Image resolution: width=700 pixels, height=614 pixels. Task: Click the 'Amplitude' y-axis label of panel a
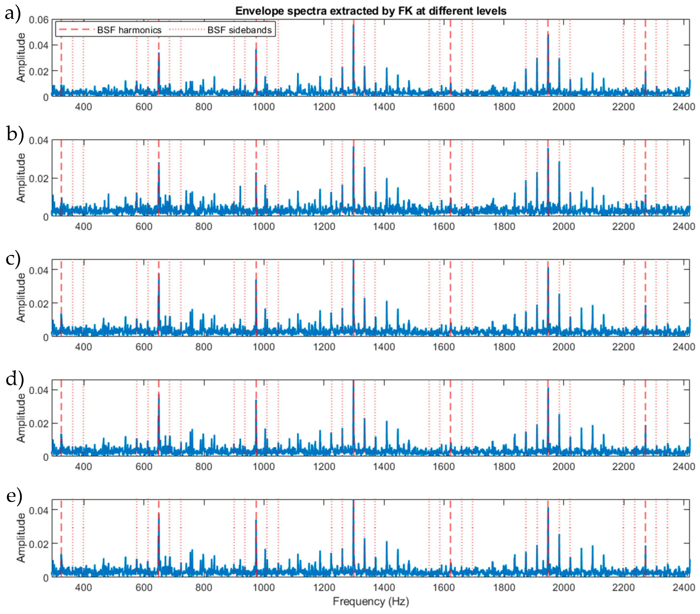21,58
